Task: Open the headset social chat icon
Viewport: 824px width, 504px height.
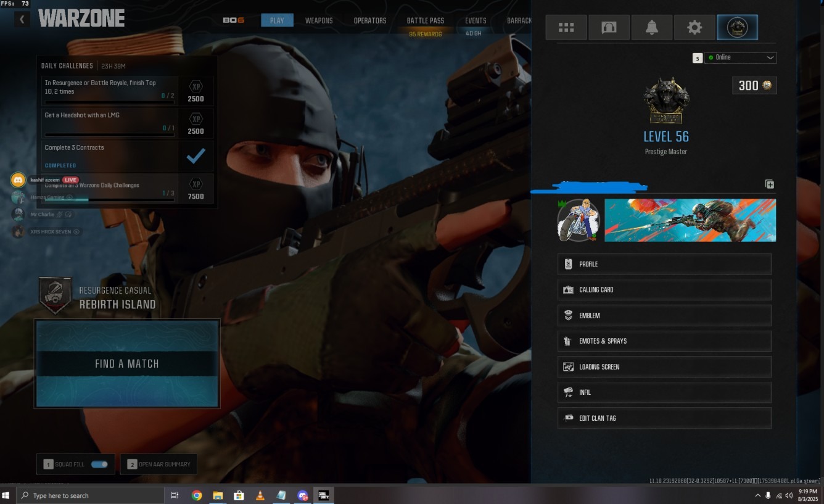Action: [609, 27]
